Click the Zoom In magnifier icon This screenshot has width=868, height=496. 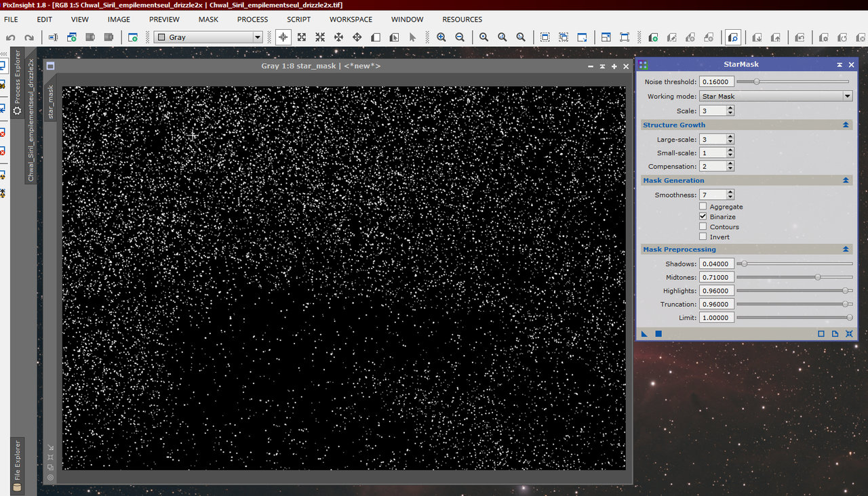tap(441, 37)
